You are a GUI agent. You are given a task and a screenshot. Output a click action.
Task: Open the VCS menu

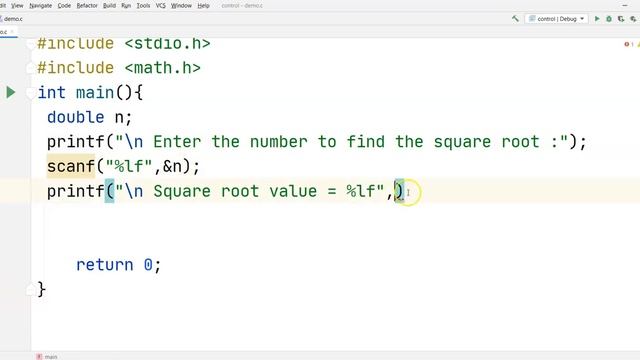tap(161, 6)
